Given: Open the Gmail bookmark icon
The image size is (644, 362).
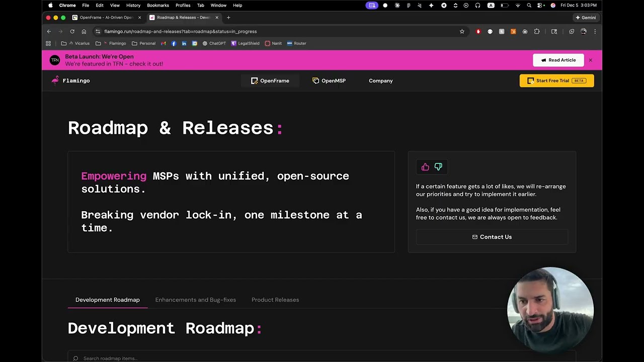Looking at the screenshot, I should pyautogui.click(x=164, y=43).
